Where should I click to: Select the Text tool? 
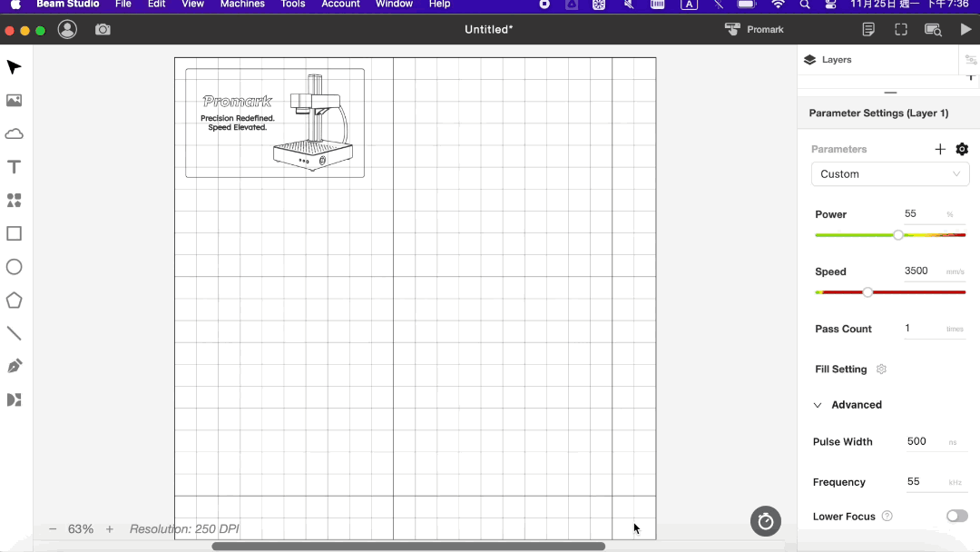(14, 167)
